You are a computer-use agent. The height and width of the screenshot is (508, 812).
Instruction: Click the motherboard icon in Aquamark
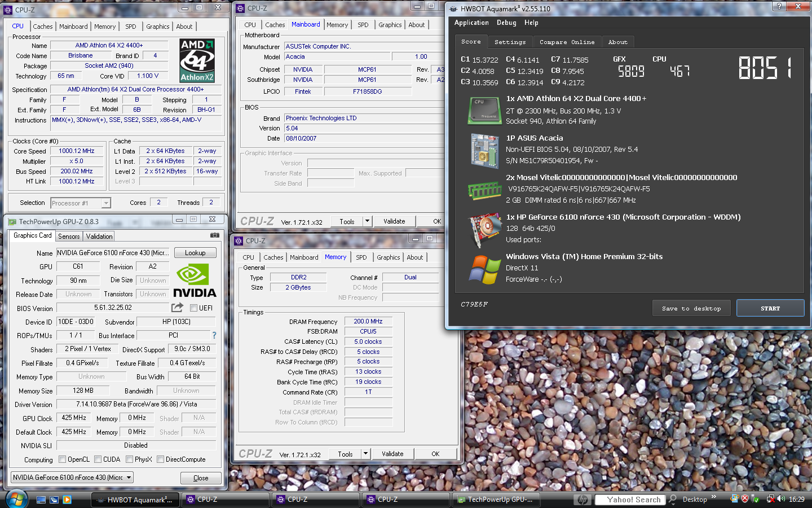tap(484, 151)
